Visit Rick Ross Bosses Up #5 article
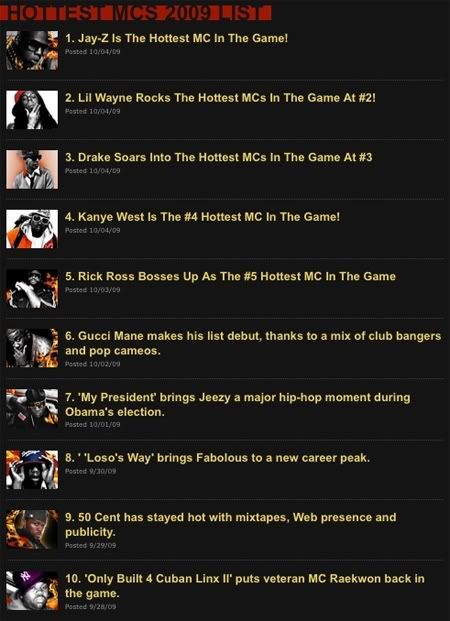The height and width of the screenshot is (621, 450). [x=231, y=276]
